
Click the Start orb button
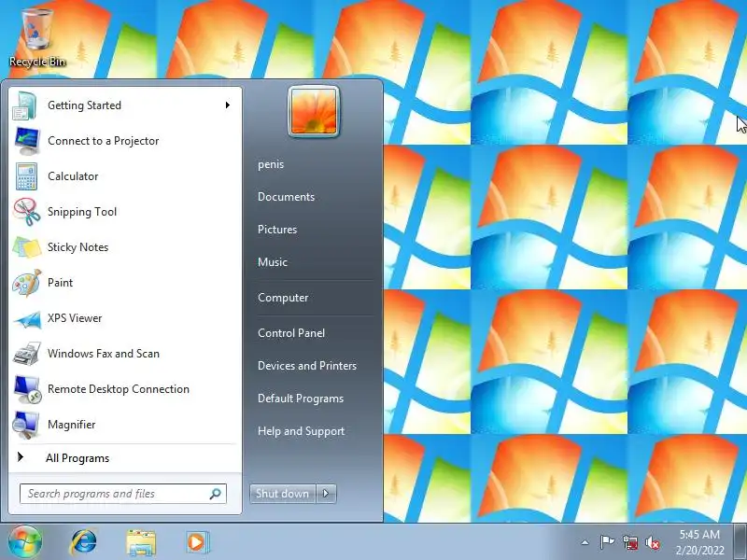click(x=25, y=542)
